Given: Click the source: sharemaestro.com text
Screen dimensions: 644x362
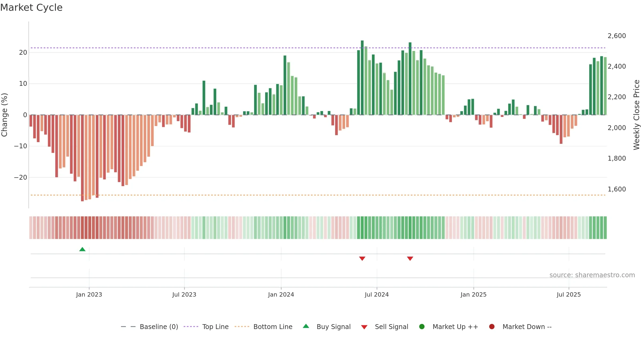Looking at the screenshot, I should pos(592,275).
